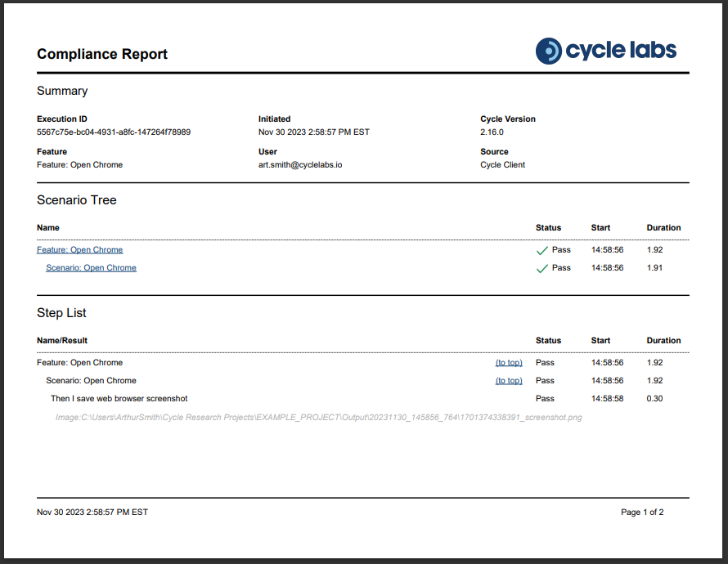Click the 0.30 duration value in Step List
This screenshot has width=728, height=564.
tap(655, 399)
